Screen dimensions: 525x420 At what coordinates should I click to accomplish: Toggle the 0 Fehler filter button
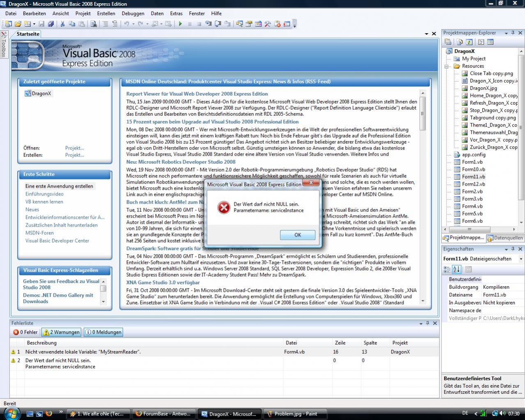pos(25,332)
